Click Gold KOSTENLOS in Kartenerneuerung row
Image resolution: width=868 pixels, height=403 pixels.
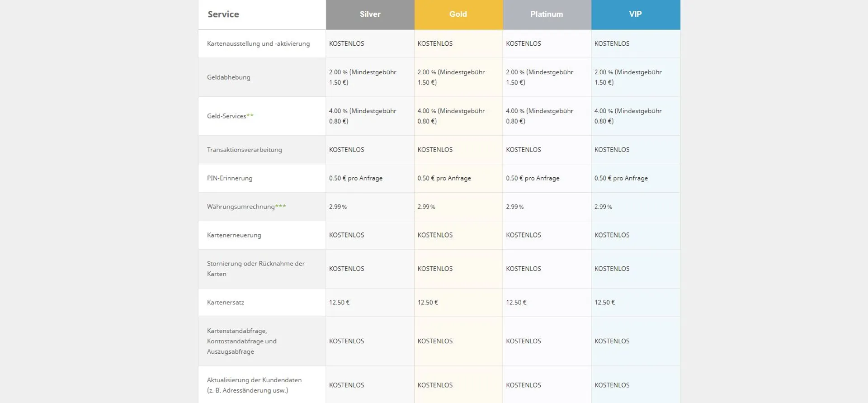[x=435, y=235]
